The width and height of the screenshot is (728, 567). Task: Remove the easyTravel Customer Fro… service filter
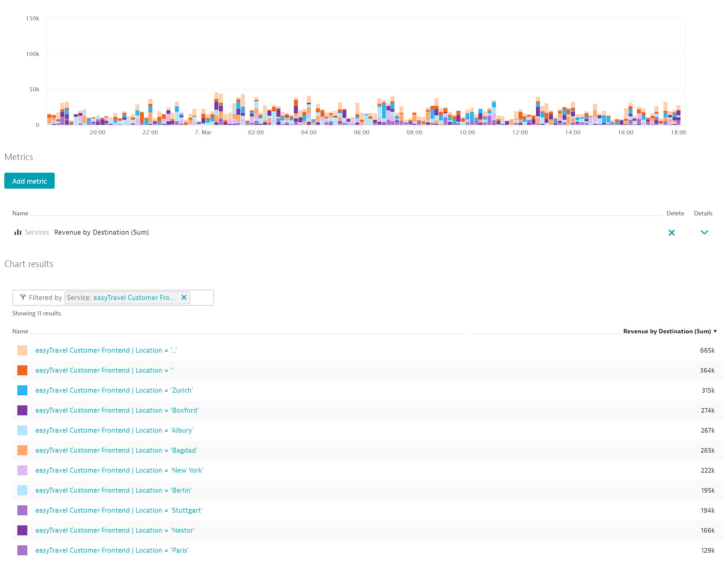184,297
